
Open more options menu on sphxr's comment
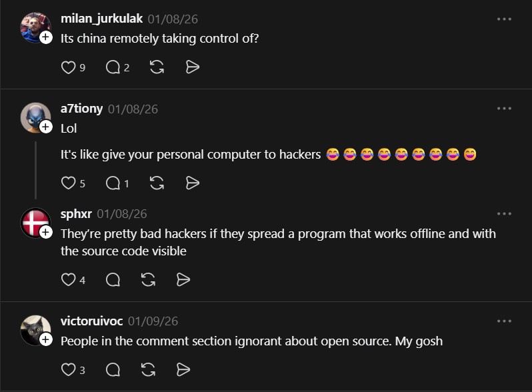[x=504, y=214]
